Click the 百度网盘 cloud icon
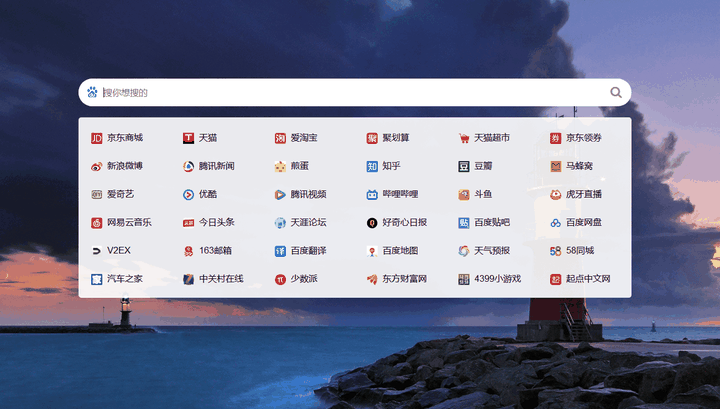 pyautogui.click(x=556, y=223)
